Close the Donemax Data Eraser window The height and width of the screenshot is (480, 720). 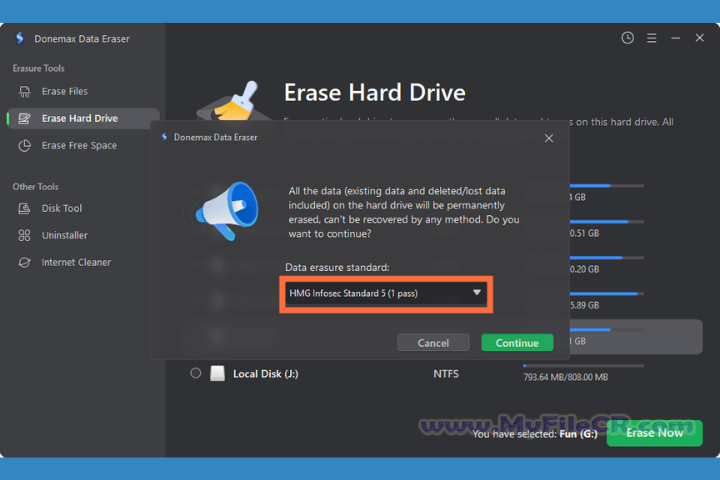pyautogui.click(x=699, y=38)
